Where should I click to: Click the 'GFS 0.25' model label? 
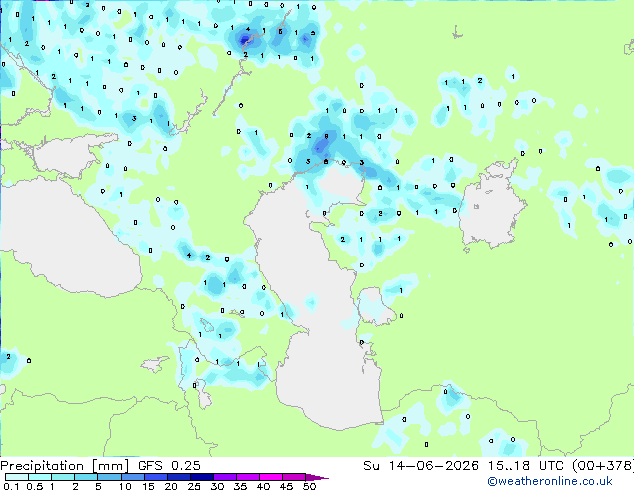169,466
